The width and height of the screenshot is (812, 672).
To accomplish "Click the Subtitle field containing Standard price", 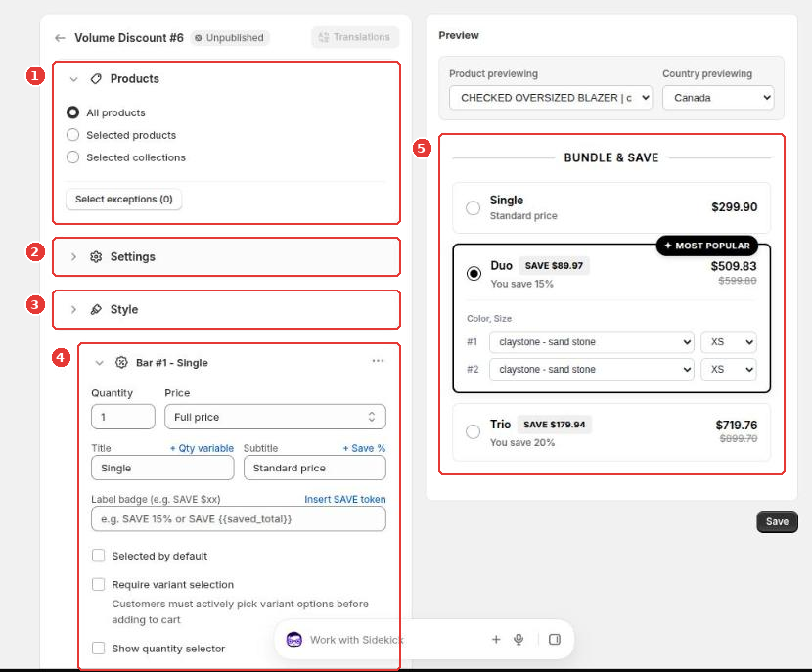I will click(315, 468).
